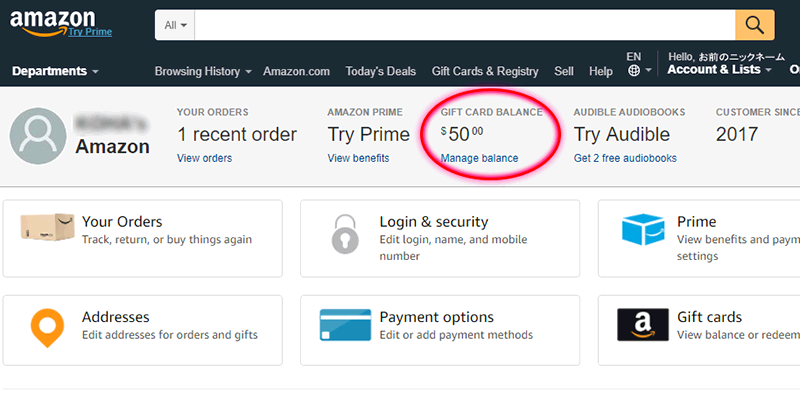The width and height of the screenshot is (800, 406).
Task: Click the Amazon logo
Action: coord(52,20)
